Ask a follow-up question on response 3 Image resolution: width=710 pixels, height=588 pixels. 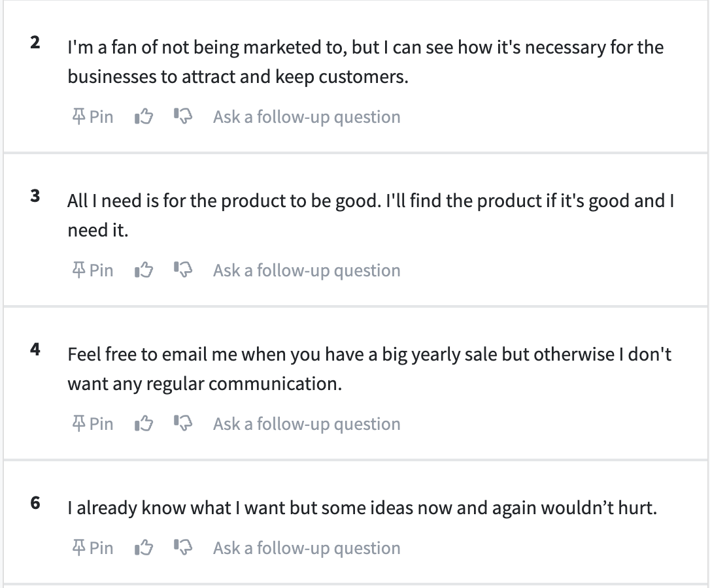click(x=307, y=270)
